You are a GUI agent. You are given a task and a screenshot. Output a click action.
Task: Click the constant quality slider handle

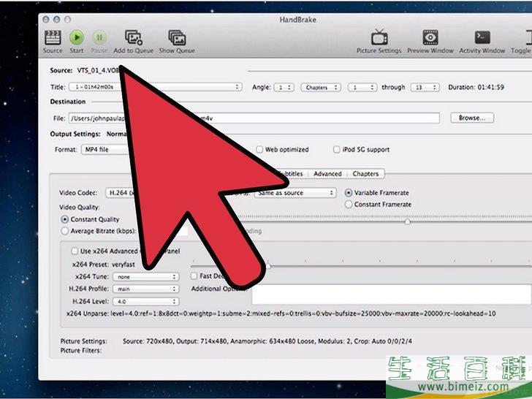pos(407,221)
